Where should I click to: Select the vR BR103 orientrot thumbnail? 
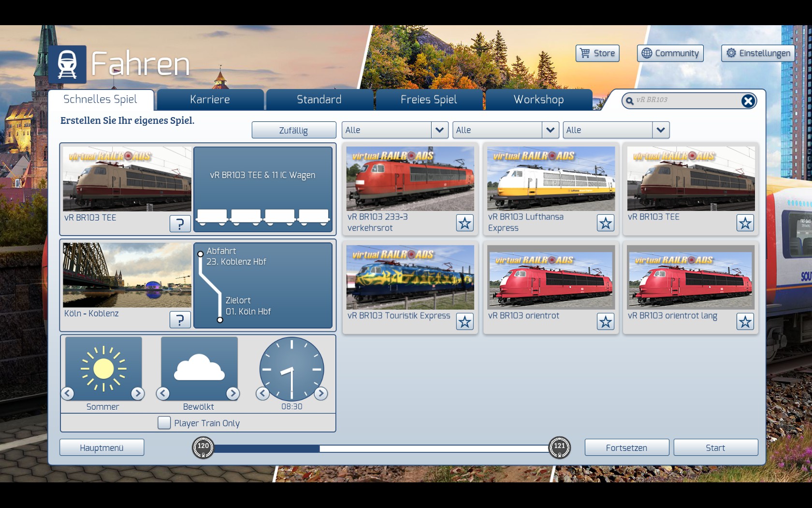(551, 277)
